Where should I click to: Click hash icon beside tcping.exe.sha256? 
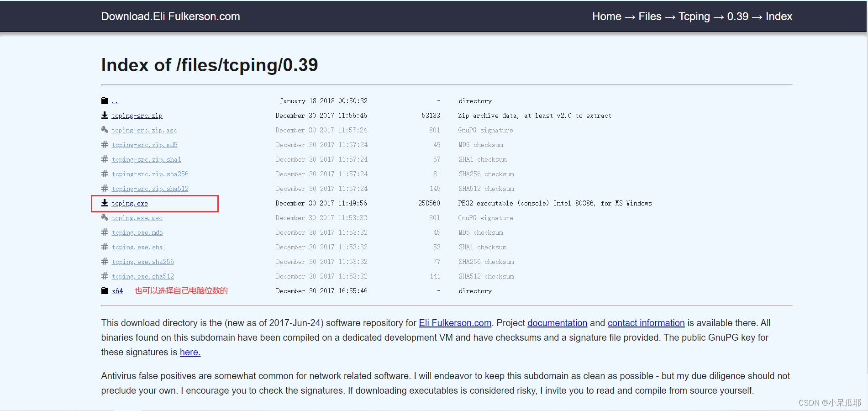105,261
